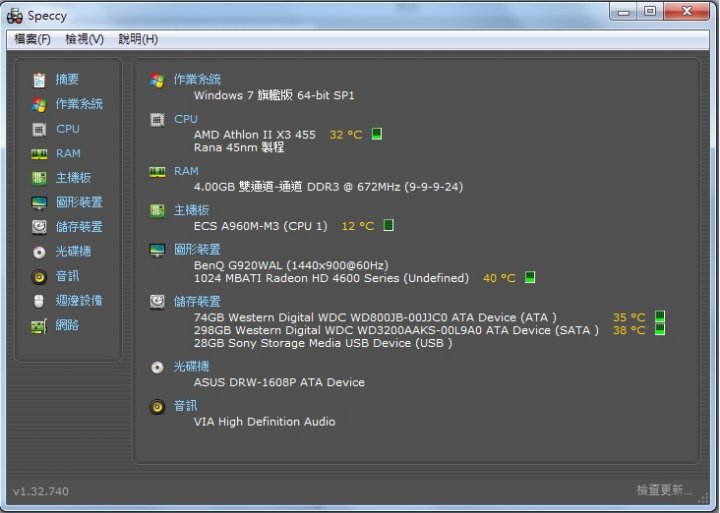Image resolution: width=720 pixels, height=513 pixels.
Task: Go to 圖形裝置 section from sidebar label
Action: click(x=79, y=202)
